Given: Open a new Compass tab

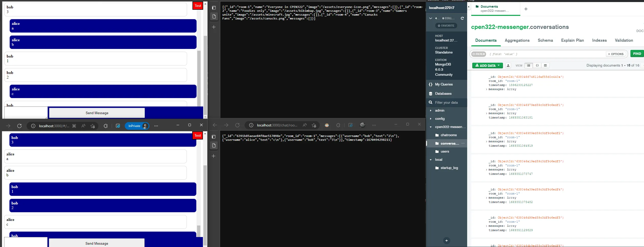Looking at the screenshot, I should (526, 9).
